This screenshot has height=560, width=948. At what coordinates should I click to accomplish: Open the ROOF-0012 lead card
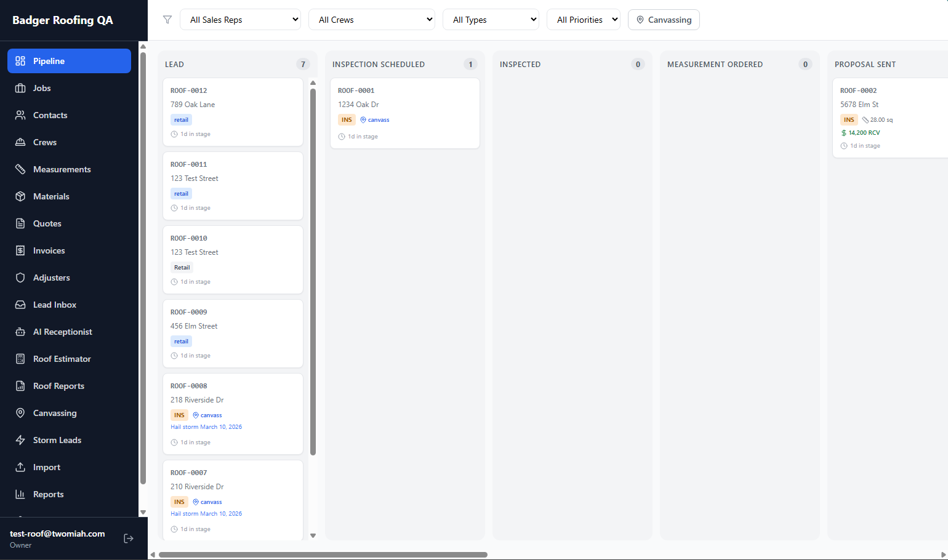click(x=233, y=111)
